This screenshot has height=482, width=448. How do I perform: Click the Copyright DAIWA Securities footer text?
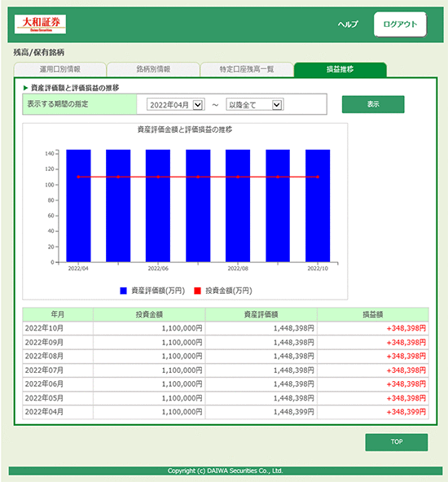(225, 471)
